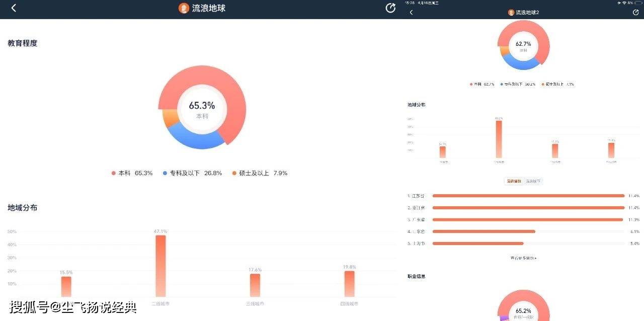Go back using the arrow in the 流浪地球2 panel

[411, 12]
